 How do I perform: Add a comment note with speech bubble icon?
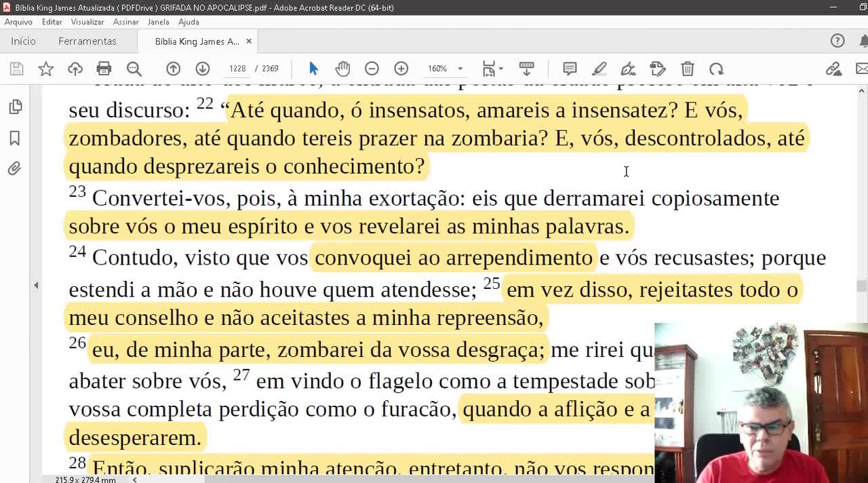(570, 69)
